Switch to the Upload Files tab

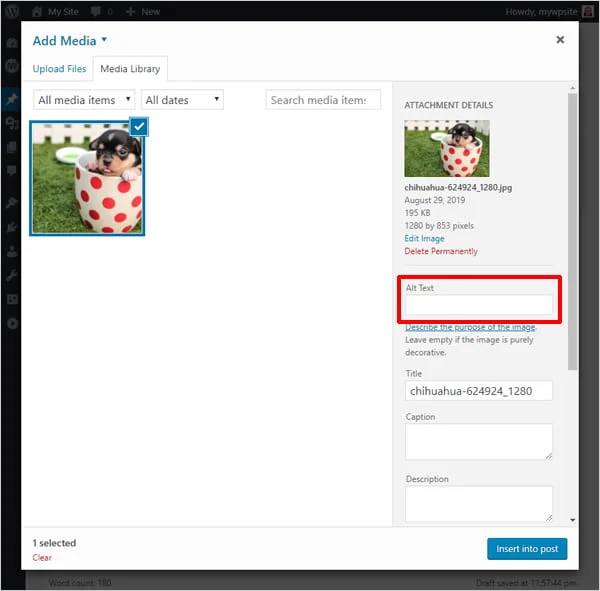[x=59, y=69]
